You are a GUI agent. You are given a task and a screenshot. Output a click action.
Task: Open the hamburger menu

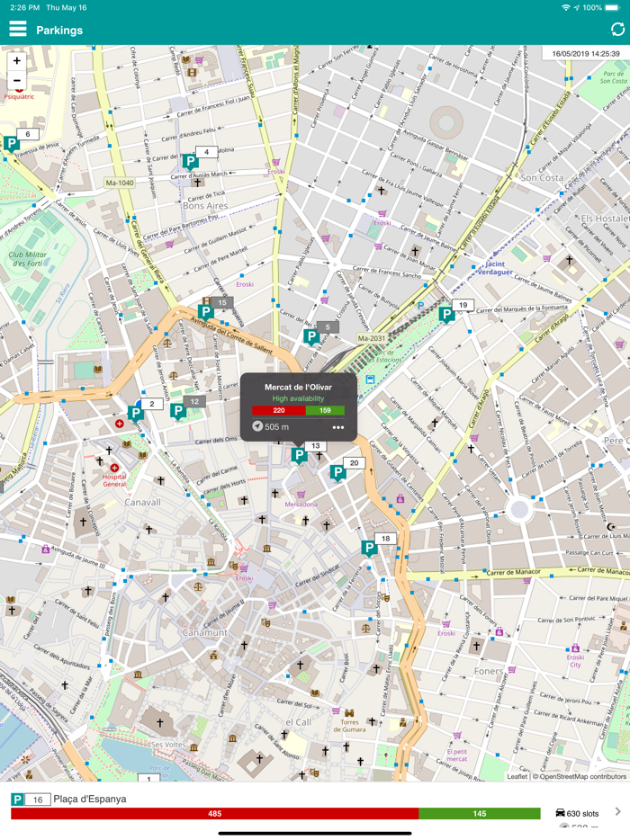pyautogui.click(x=18, y=29)
